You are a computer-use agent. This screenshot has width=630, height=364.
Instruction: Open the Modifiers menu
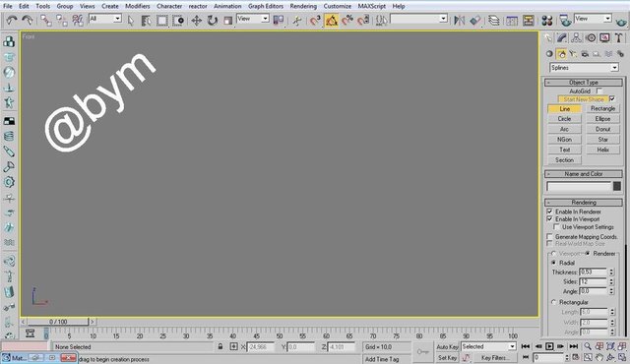[138, 6]
